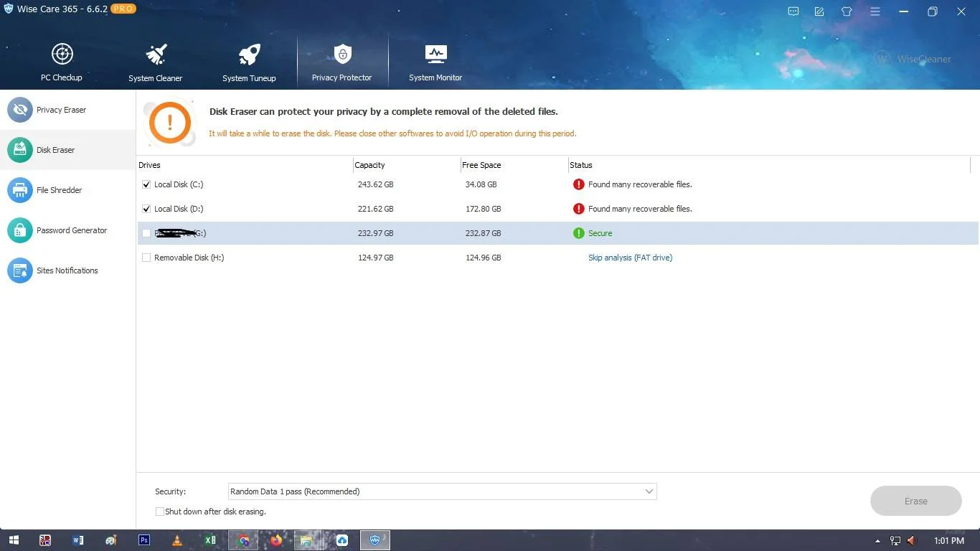
Task: Uncheck the Local Disk (C:) checkbox
Action: coord(146,184)
